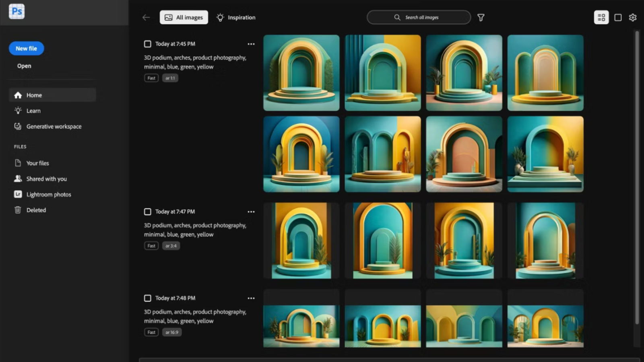Open Shared with you section

[x=46, y=179]
